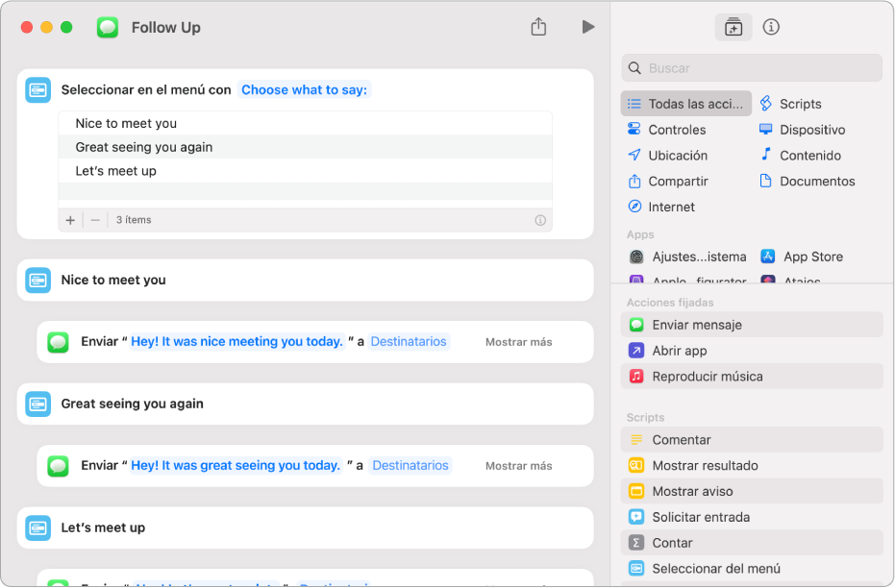
Task: Click the Reproducir música note icon
Action: [636, 377]
